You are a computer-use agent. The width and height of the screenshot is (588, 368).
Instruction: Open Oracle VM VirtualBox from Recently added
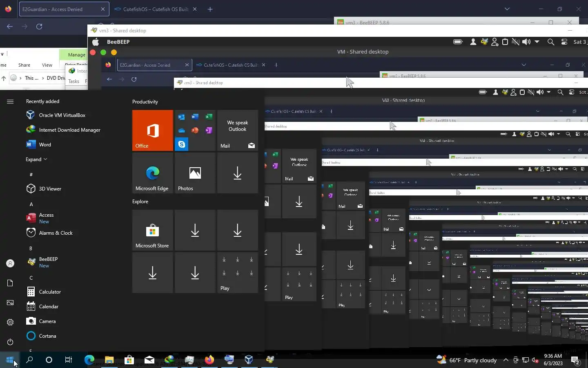coord(56,115)
